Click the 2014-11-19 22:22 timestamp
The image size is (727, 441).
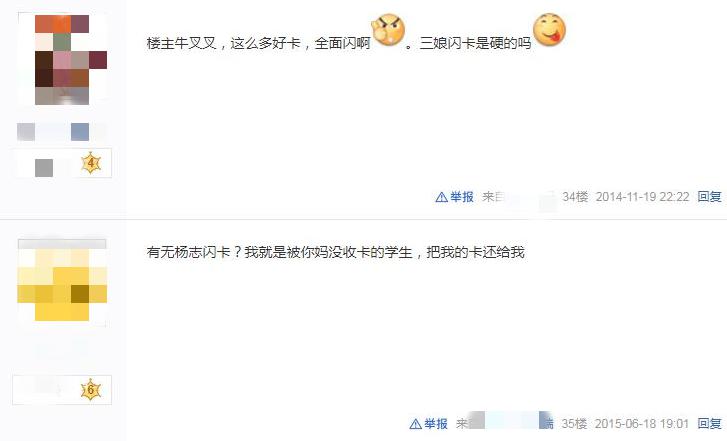click(x=643, y=197)
